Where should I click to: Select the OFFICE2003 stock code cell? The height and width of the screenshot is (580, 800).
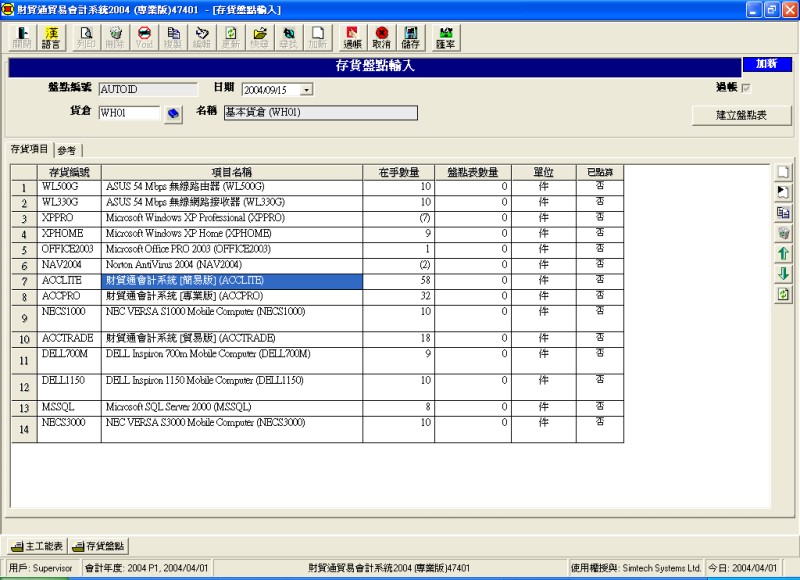tap(69, 250)
